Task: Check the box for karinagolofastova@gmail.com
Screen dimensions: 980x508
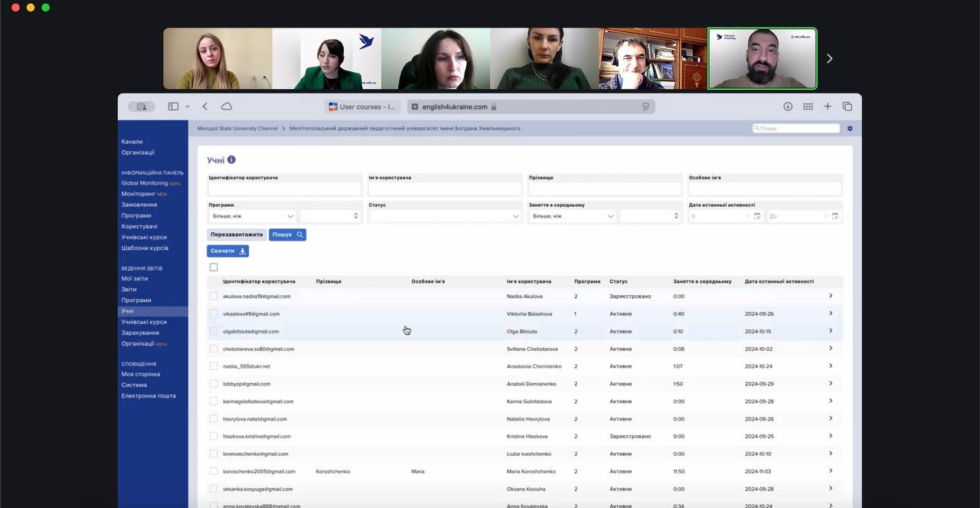Action: tap(214, 401)
